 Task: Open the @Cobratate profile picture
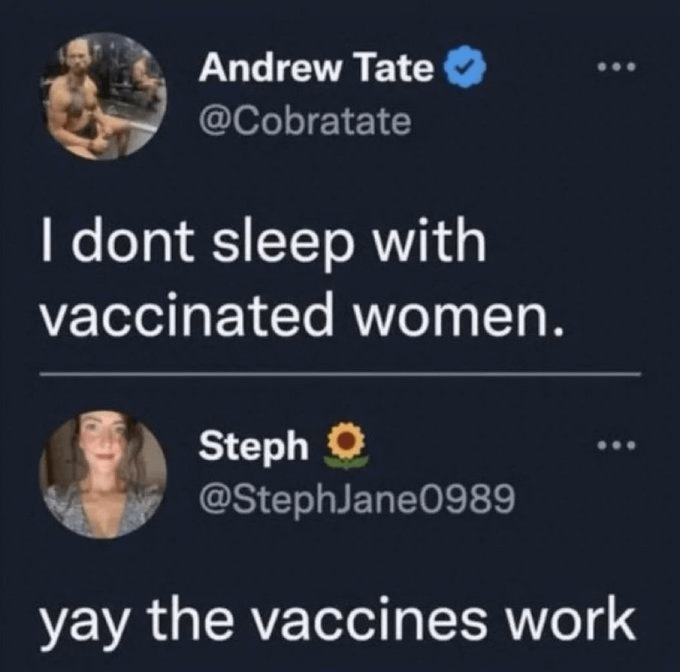pyautogui.click(x=103, y=99)
